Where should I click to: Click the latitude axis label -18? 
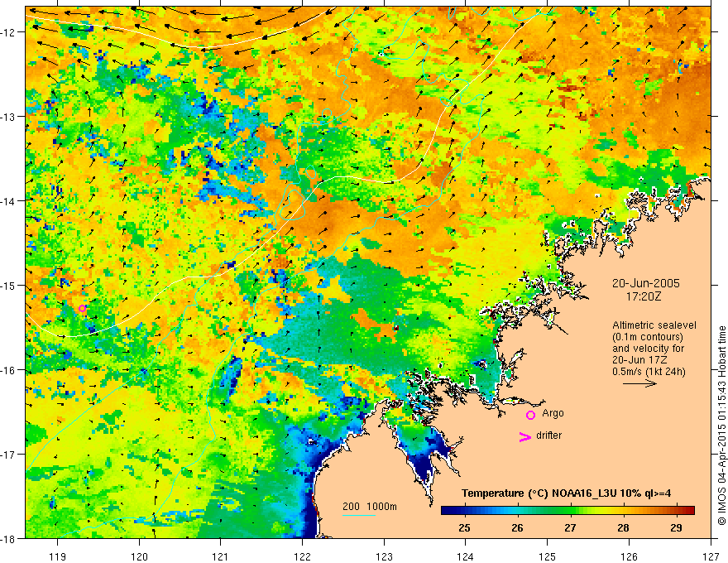click(9, 538)
